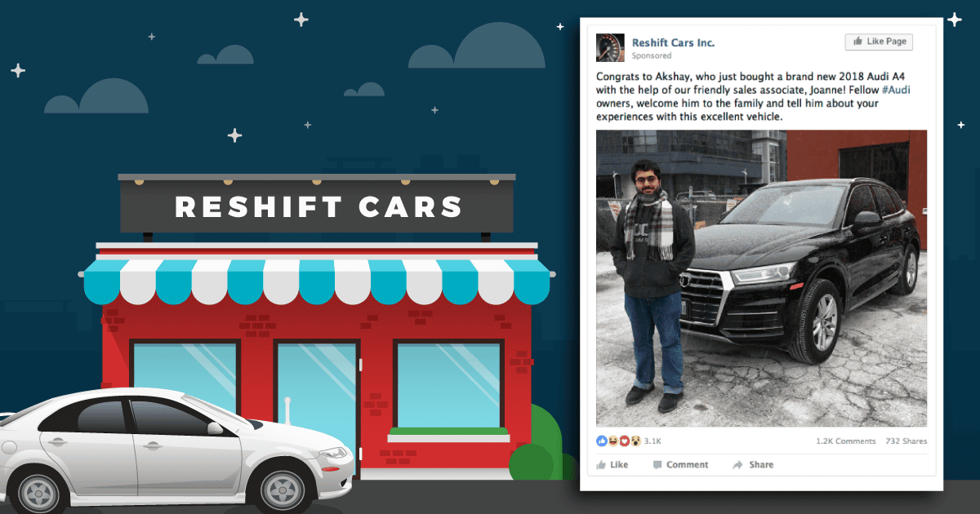Open the 1.2K Comments link

click(x=845, y=441)
